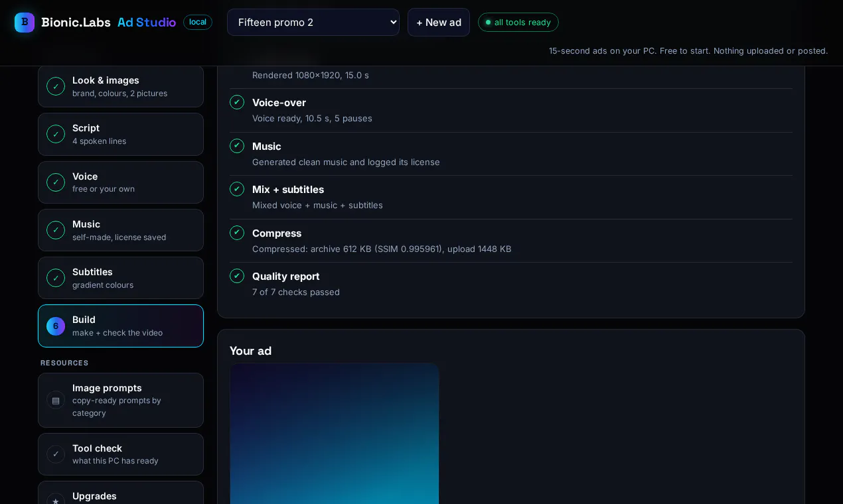Viewport: 843px width, 504px height.
Task: Click the Compressed archive 612 KB status text
Action: pyautogui.click(x=382, y=249)
